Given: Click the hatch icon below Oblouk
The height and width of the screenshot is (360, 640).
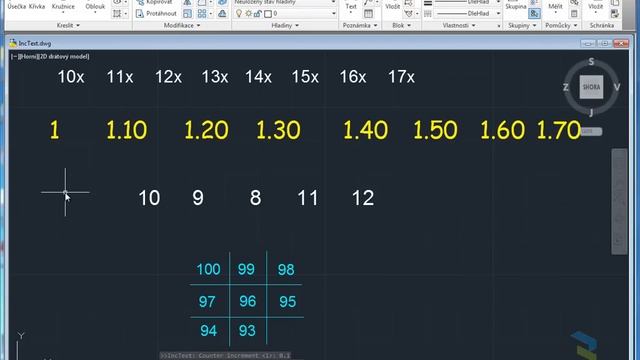Looking at the screenshot, I should 117,13.
